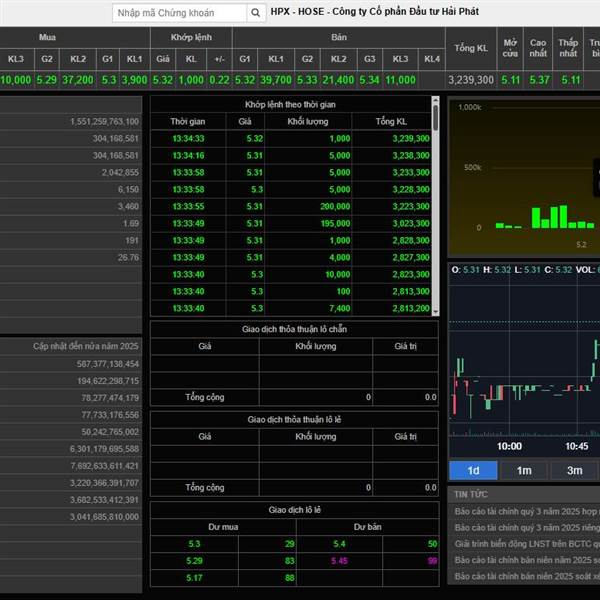Screen dimensions: 600x600
Task: Click the 5.45 odd-lot sell price
Action: click(367, 561)
